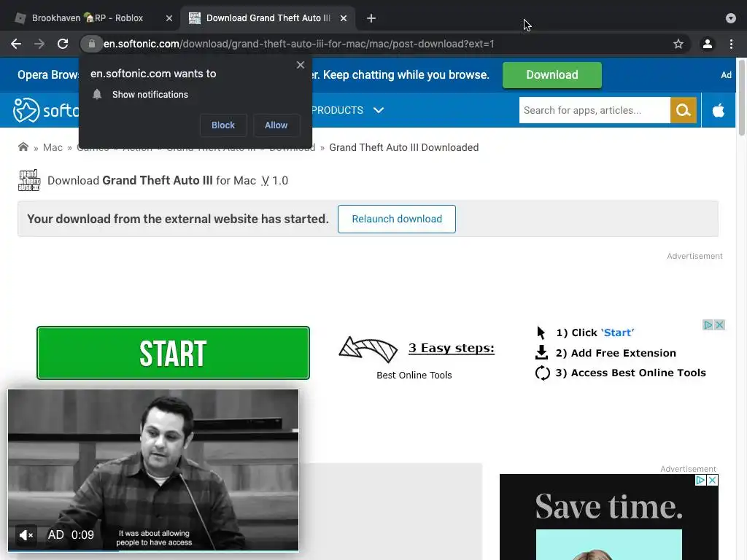Screen dimensions: 747x560
Task: Block softonic notifications
Action: (223, 125)
